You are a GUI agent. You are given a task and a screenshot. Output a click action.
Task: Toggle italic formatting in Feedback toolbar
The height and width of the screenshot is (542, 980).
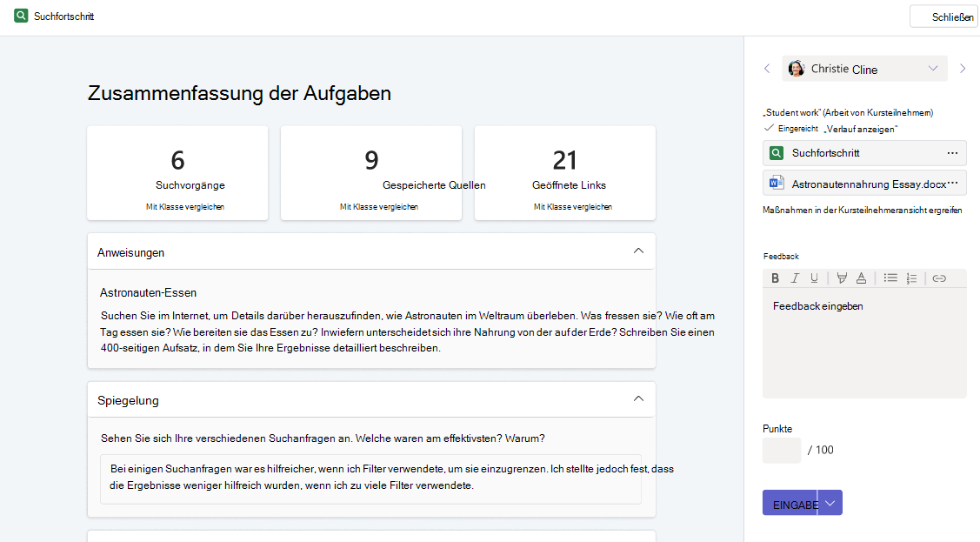(795, 278)
